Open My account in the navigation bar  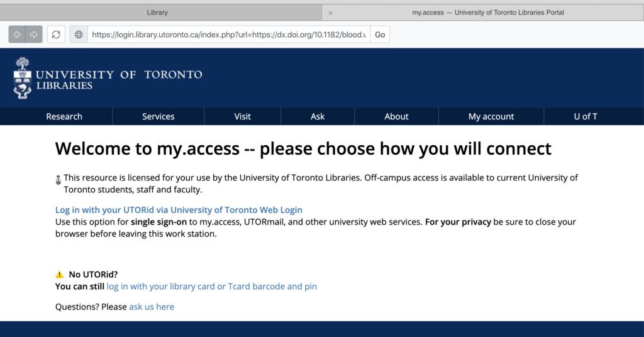point(491,116)
